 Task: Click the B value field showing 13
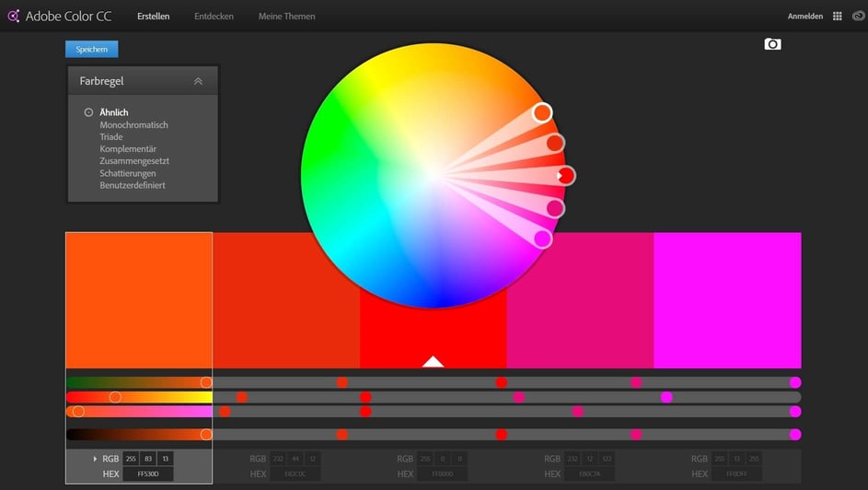(x=165, y=459)
